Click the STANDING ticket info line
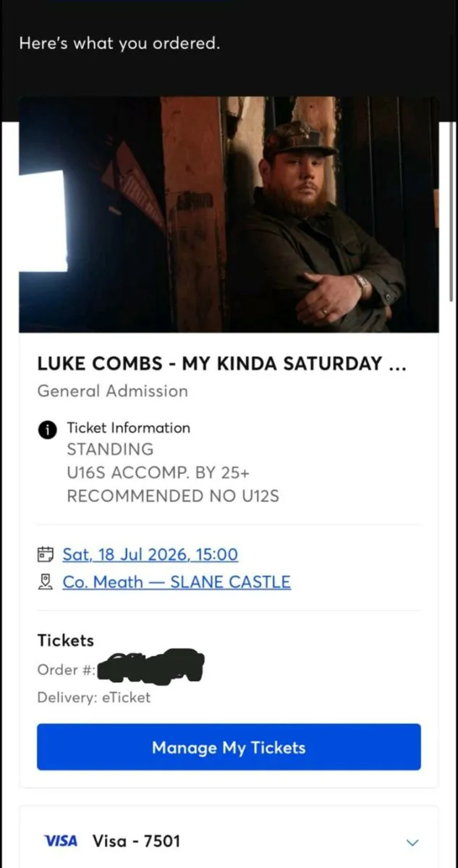 110,449
